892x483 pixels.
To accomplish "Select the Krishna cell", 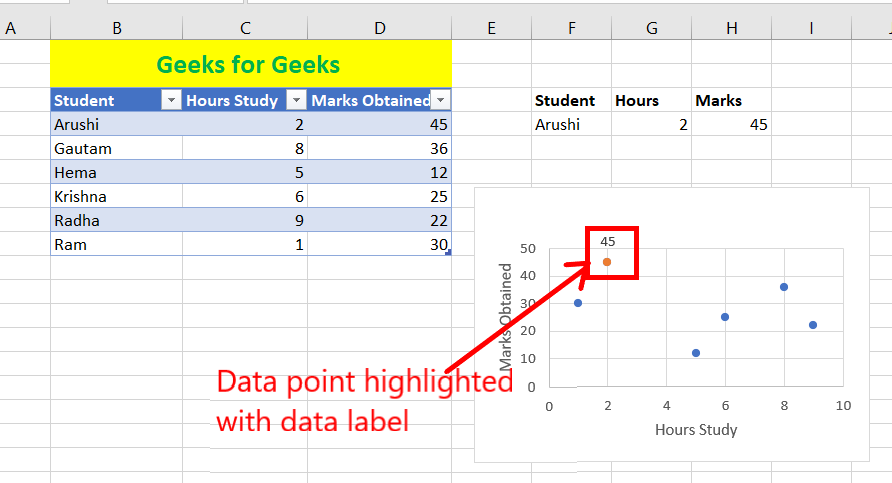I will click(117, 196).
